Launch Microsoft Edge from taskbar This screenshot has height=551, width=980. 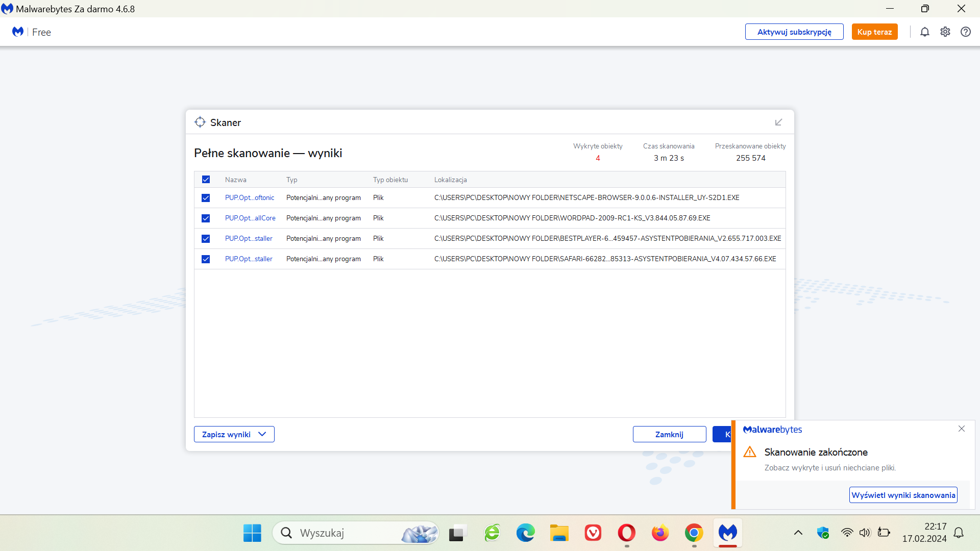(x=525, y=533)
